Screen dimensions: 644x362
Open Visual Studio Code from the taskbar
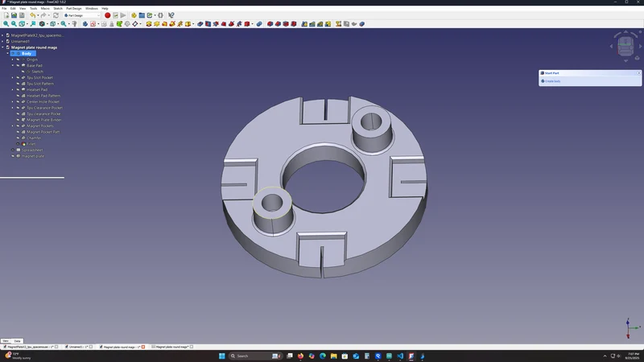[x=400, y=356]
